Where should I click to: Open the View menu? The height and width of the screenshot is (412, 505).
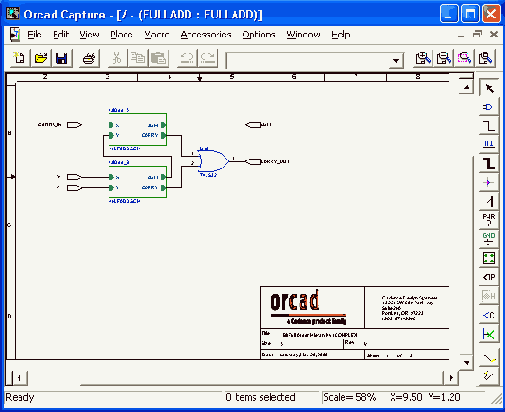pyautogui.click(x=89, y=34)
